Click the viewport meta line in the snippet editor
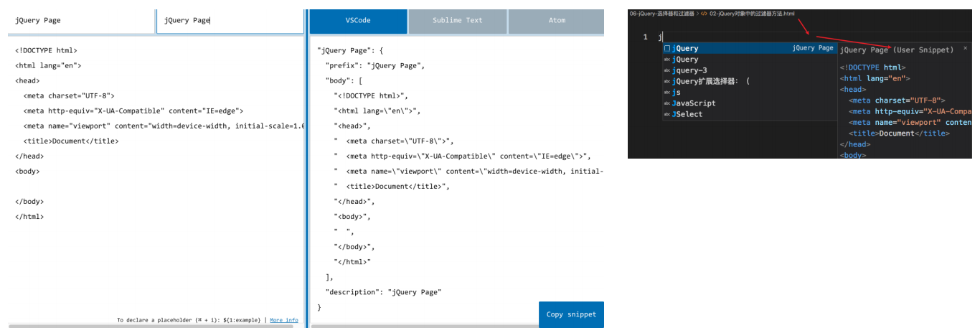This screenshot has height=333, width=980. (x=164, y=126)
